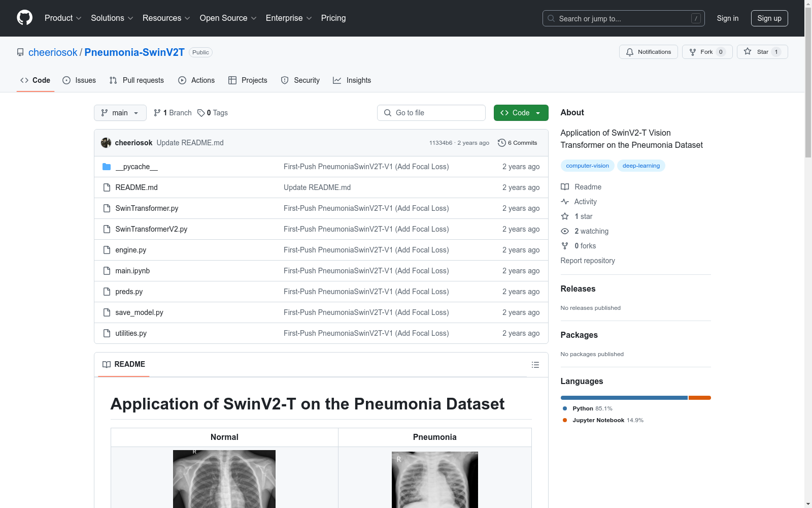View the 6 Commits history link
The width and height of the screenshot is (812, 508).
point(518,143)
